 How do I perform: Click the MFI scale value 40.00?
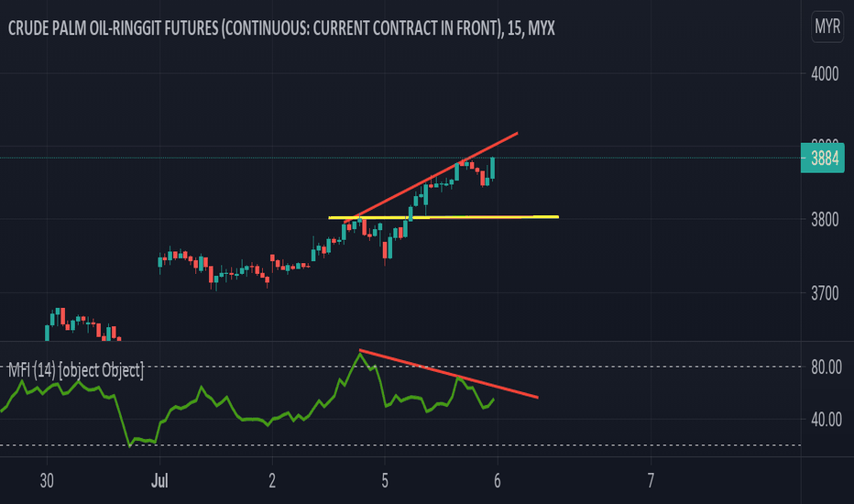[x=827, y=420]
